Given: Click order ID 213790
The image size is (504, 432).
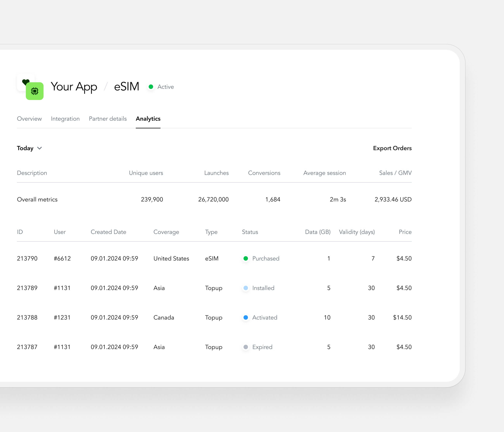Looking at the screenshot, I should tap(27, 258).
